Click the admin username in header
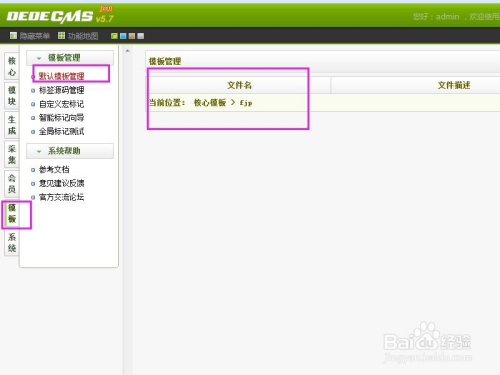500x375 pixels. coord(447,17)
